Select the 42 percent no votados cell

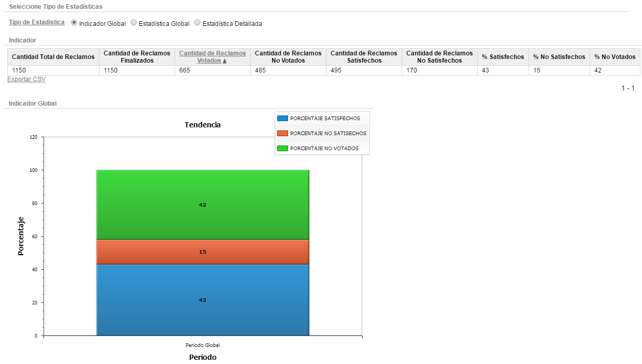pos(615,70)
